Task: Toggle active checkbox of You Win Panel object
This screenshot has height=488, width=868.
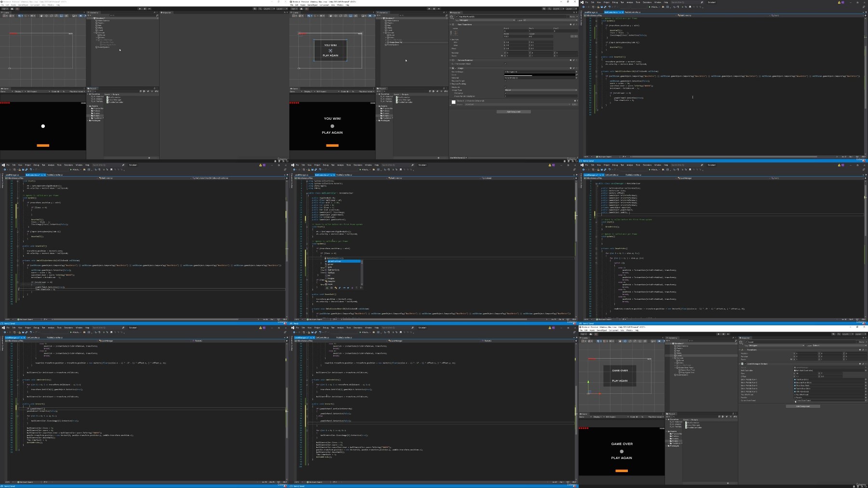Action: tap(457, 16)
